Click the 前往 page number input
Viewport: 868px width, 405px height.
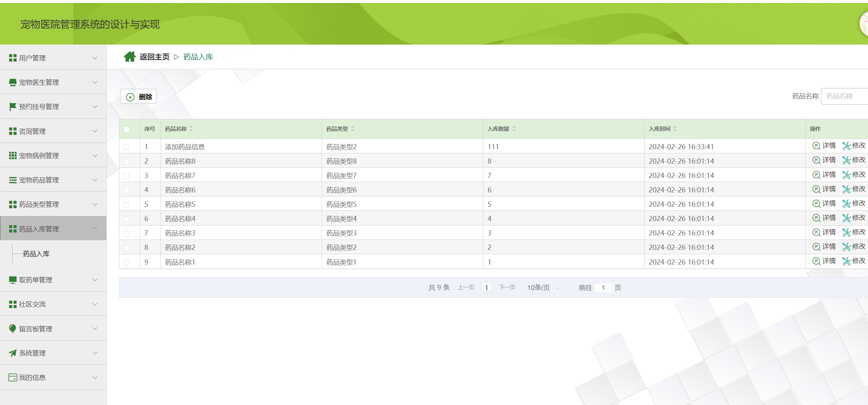tap(603, 287)
